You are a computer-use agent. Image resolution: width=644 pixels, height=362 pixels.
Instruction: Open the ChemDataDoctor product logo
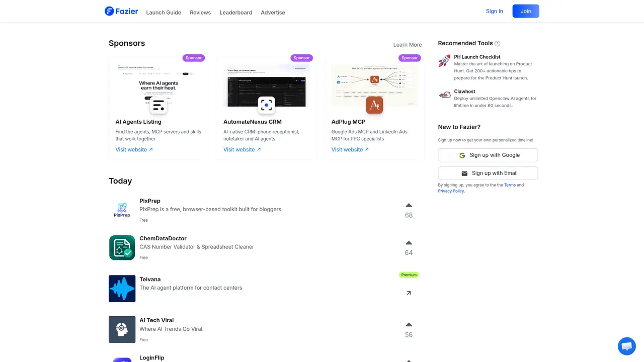click(122, 248)
